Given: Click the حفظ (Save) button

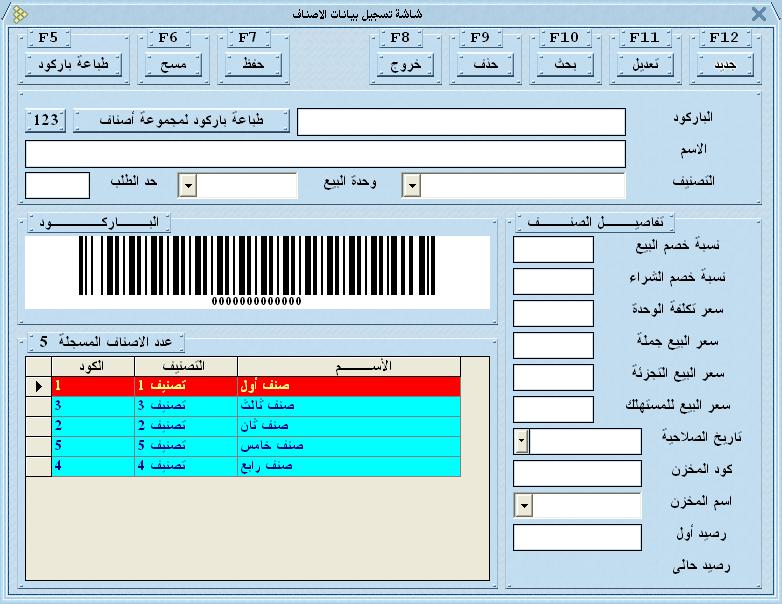Looking at the screenshot, I should tap(253, 65).
